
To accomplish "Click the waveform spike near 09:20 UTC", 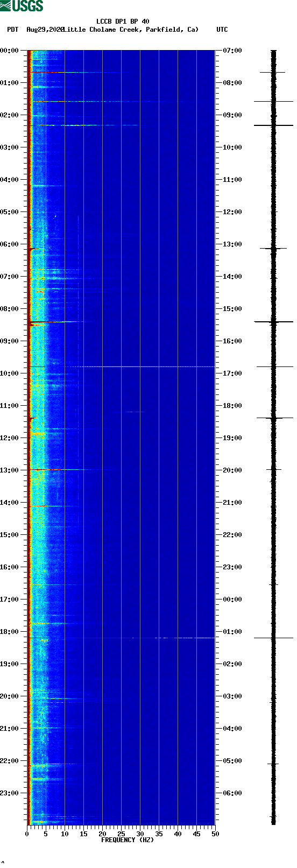I will coord(273,125).
